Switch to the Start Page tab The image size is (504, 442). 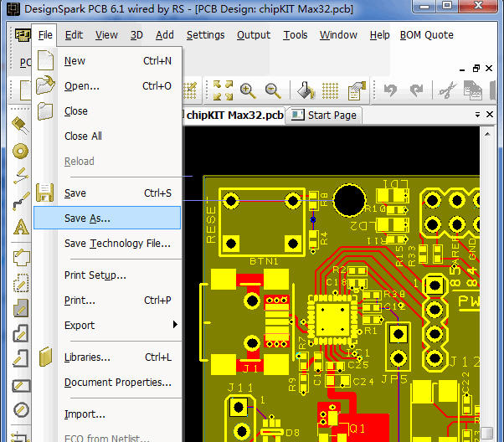tap(325, 115)
